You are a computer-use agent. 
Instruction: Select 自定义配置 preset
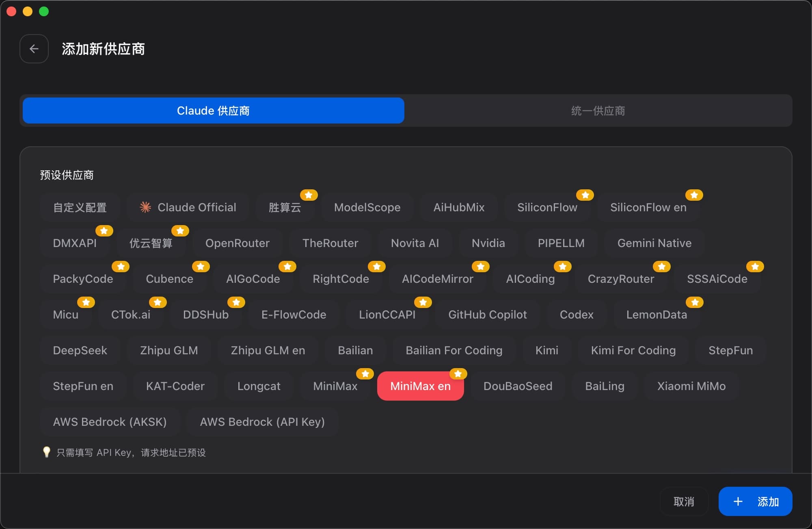coord(80,207)
